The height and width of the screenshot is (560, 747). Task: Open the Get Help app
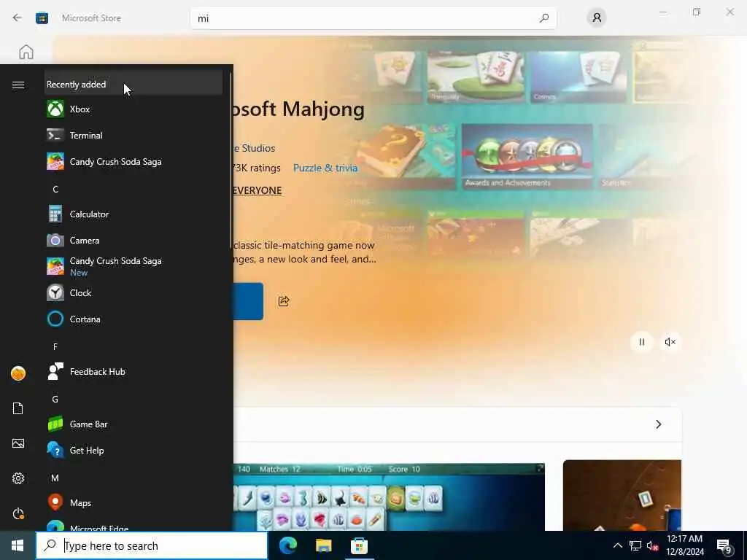[133, 450]
